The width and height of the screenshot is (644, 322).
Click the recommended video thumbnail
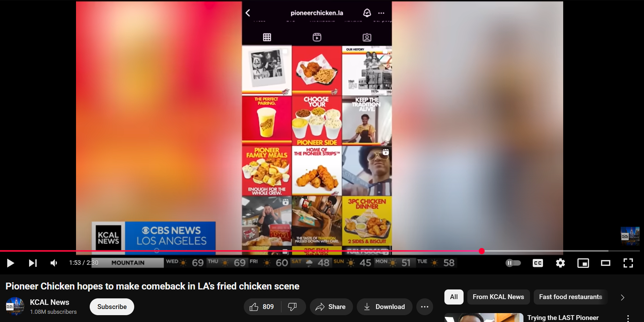tap(484, 318)
